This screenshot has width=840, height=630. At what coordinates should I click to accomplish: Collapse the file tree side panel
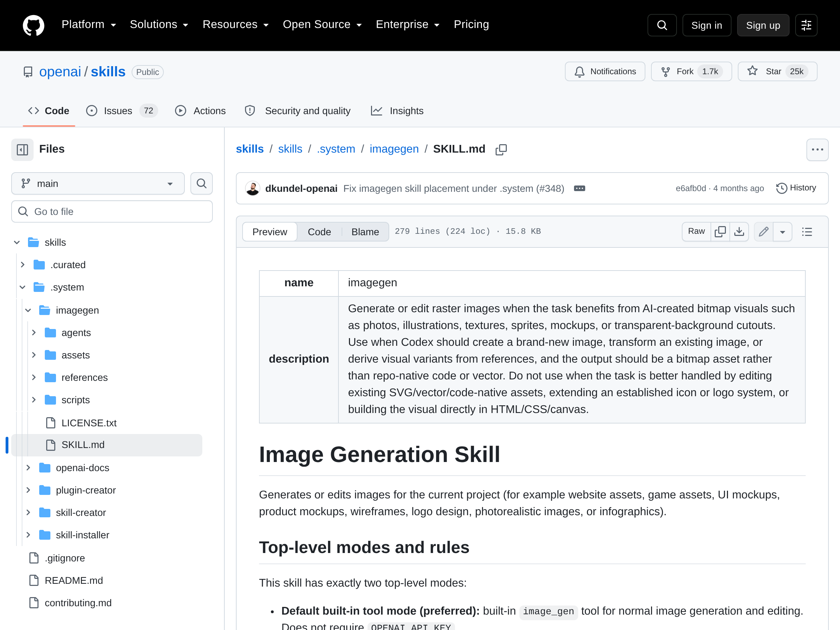(22, 149)
